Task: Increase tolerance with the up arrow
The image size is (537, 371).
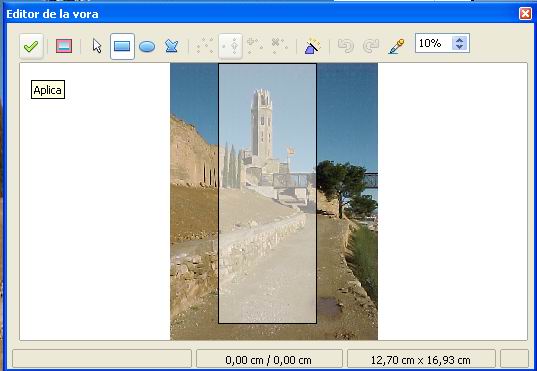Action: coord(460,39)
